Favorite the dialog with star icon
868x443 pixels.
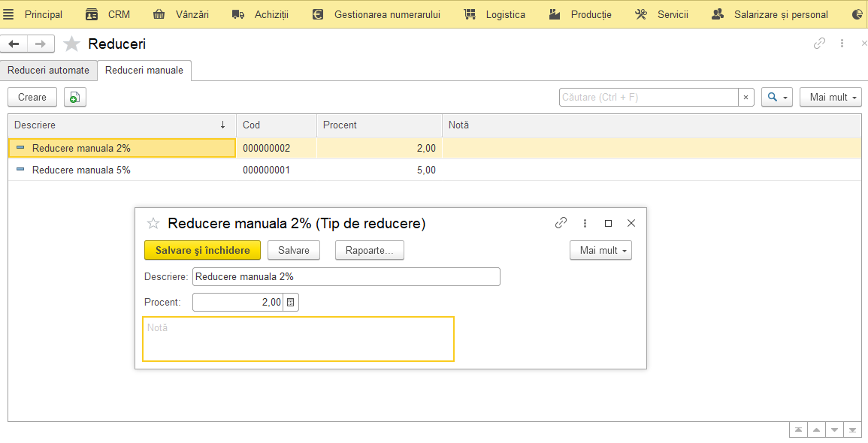click(x=153, y=224)
